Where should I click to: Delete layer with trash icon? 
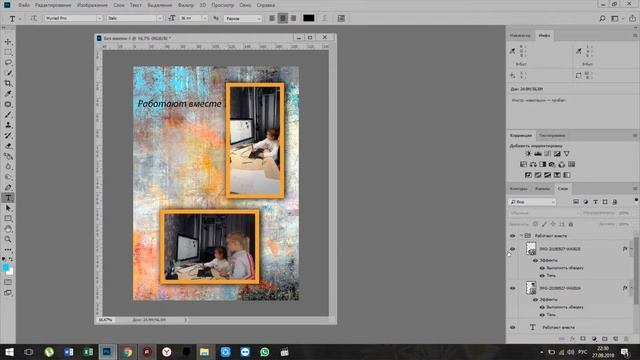(626, 339)
